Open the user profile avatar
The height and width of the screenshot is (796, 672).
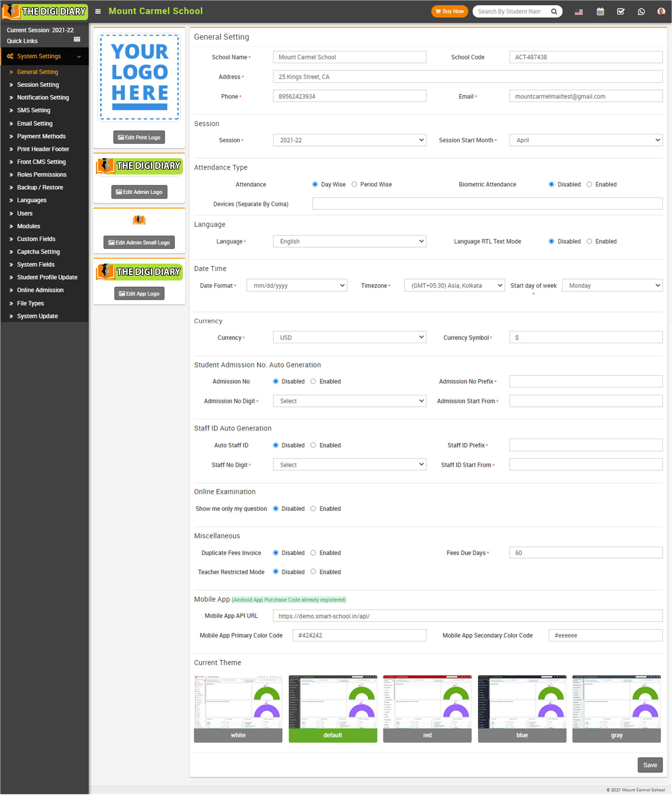point(661,11)
